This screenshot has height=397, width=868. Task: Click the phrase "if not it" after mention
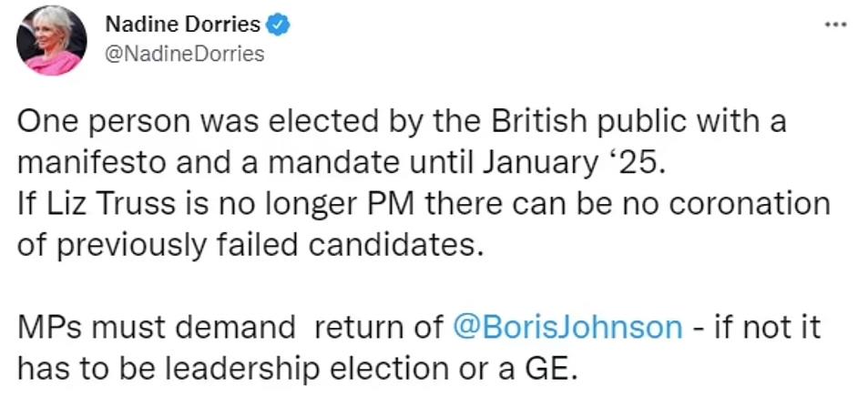[767, 327]
